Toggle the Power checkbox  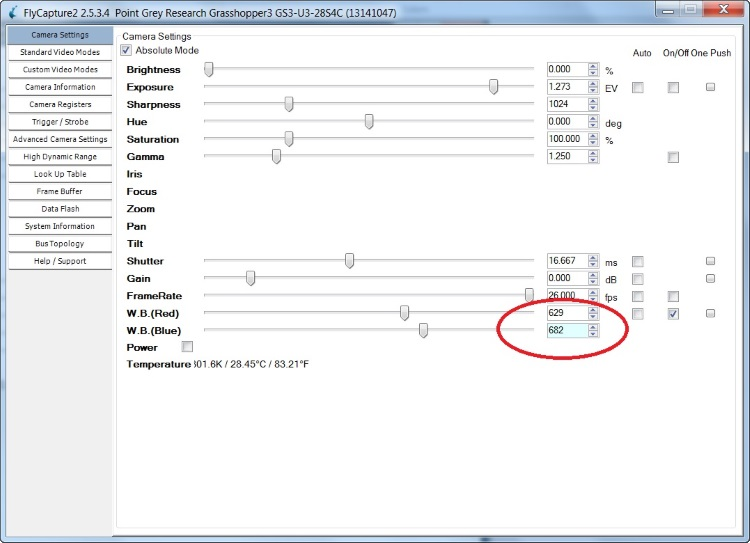[188, 346]
